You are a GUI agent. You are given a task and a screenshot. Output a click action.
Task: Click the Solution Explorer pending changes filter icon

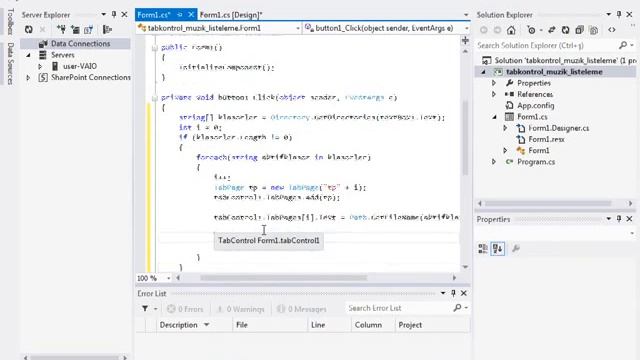click(x=531, y=30)
